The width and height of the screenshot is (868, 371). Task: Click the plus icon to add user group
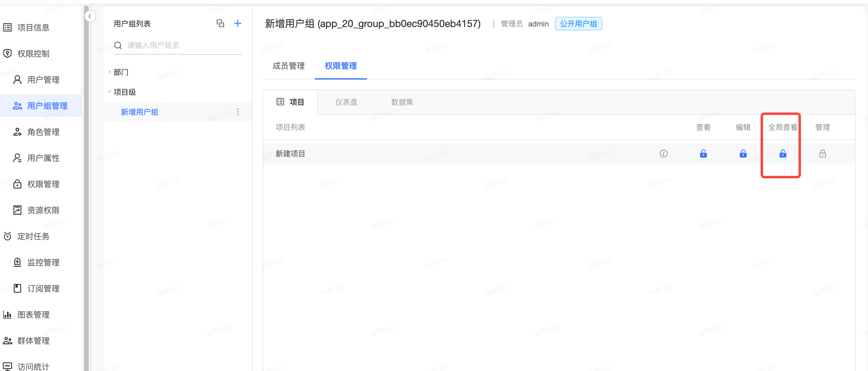pyautogui.click(x=238, y=23)
